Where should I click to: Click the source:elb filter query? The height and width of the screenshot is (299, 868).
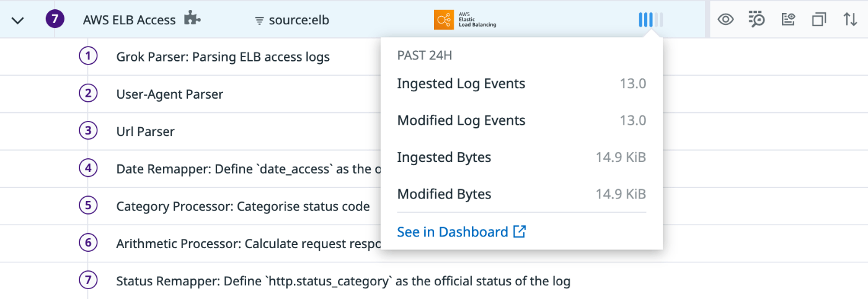point(299,20)
